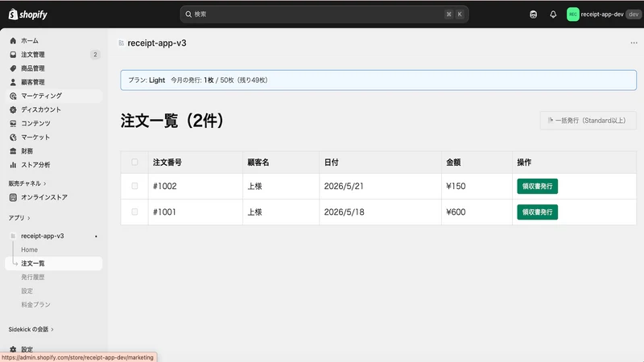Click the コンテンツ content icon
644x362 pixels.
13,124
